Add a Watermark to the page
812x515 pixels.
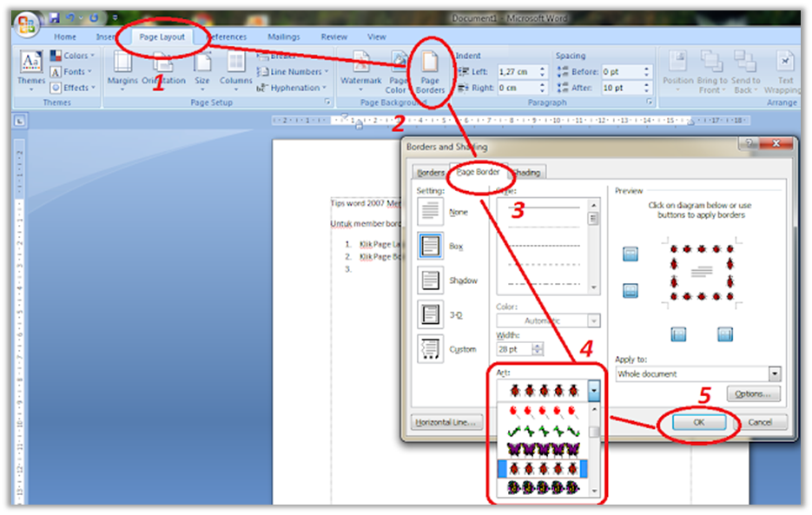[x=361, y=70]
